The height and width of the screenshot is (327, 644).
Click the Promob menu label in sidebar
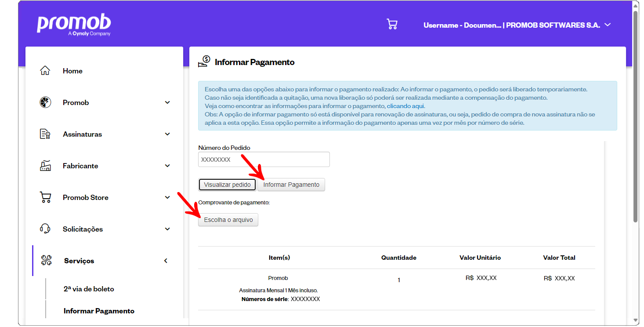coord(76,102)
